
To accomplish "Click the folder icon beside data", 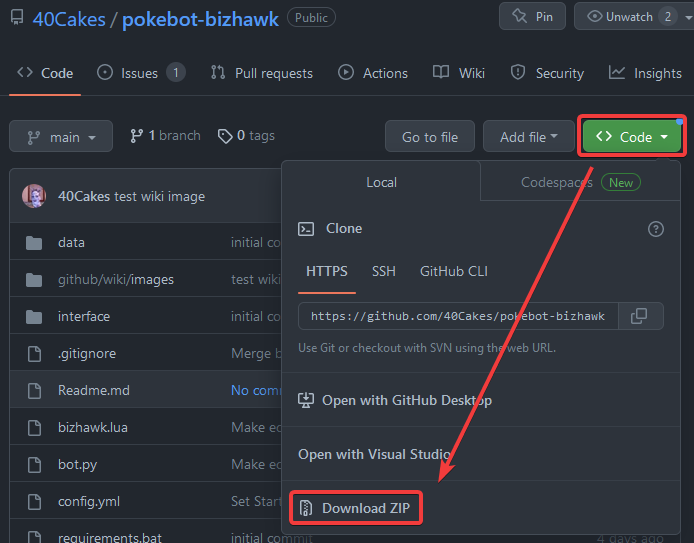I will pos(34,243).
